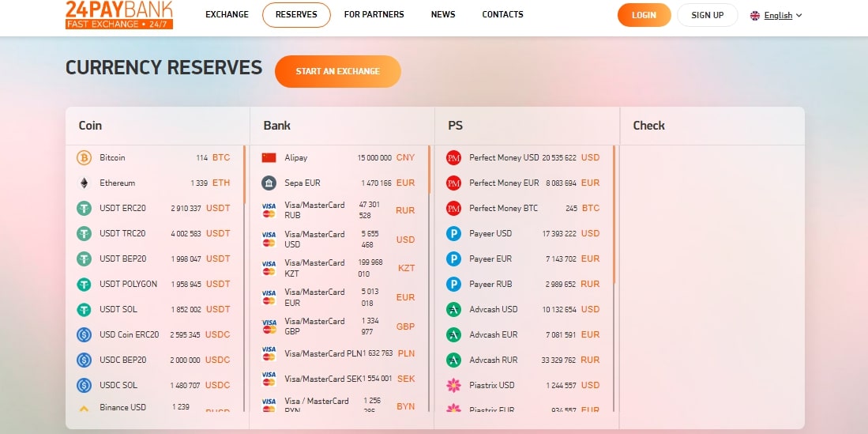
Task: Click the Advcash USD icon
Action: click(453, 309)
